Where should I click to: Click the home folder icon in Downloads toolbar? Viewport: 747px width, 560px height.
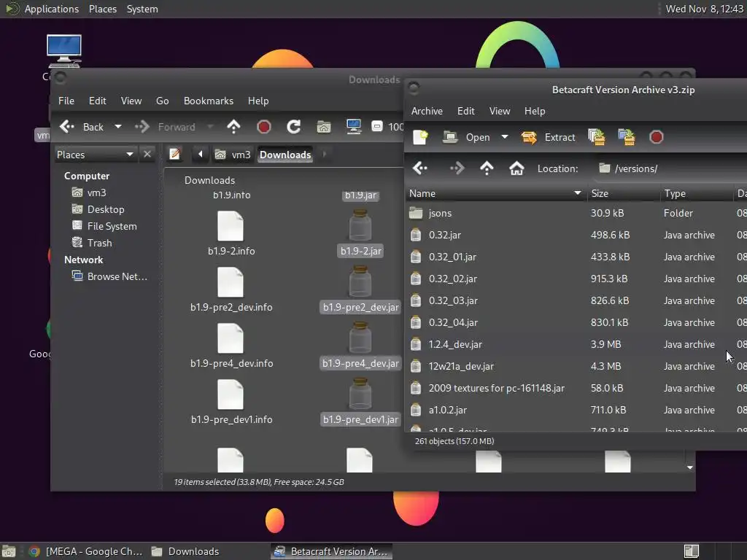pyautogui.click(x=323, y=127)
